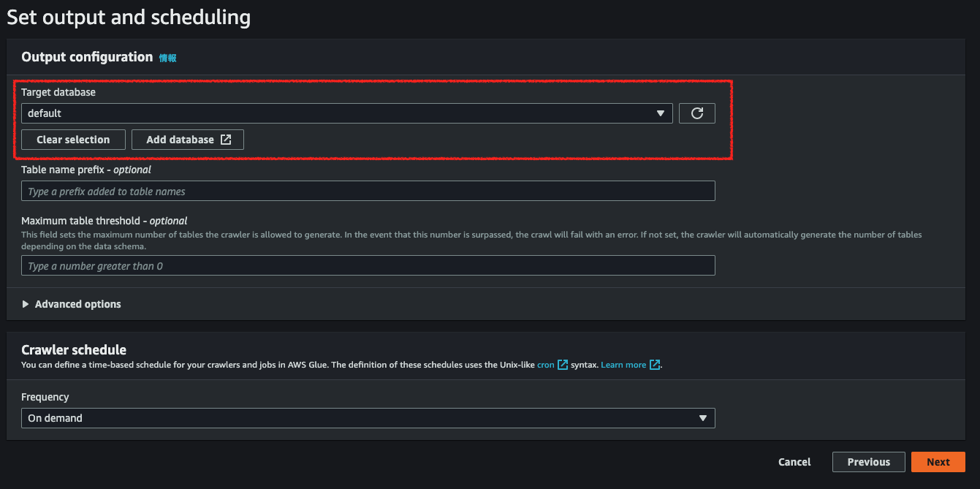Focus the Table name prefix field
The height and width of the screenshot is (489, 980).
[x=368, y=192]
